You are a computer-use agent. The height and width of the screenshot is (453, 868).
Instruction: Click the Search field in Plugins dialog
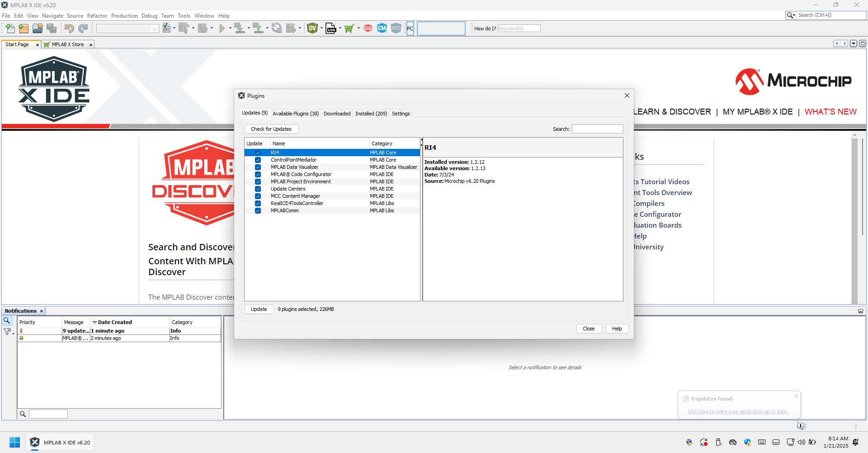[x=598, y=129]
